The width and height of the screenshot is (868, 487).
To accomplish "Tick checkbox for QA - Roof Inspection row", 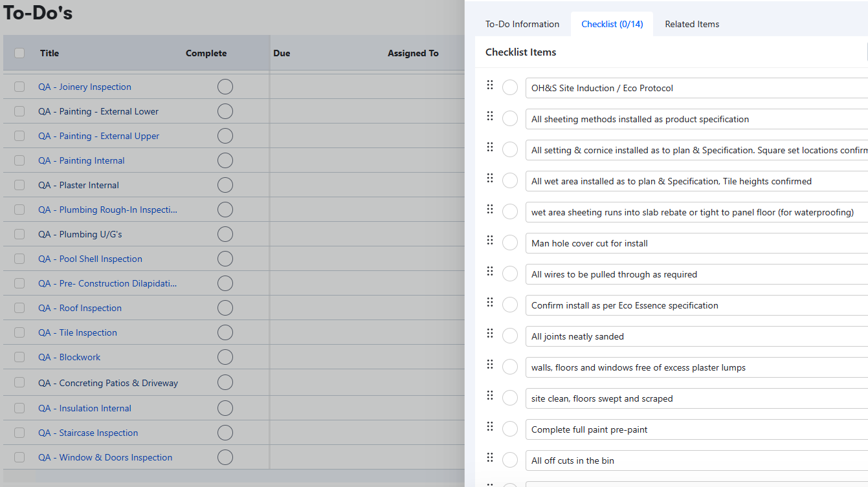I will coord(19,308).
